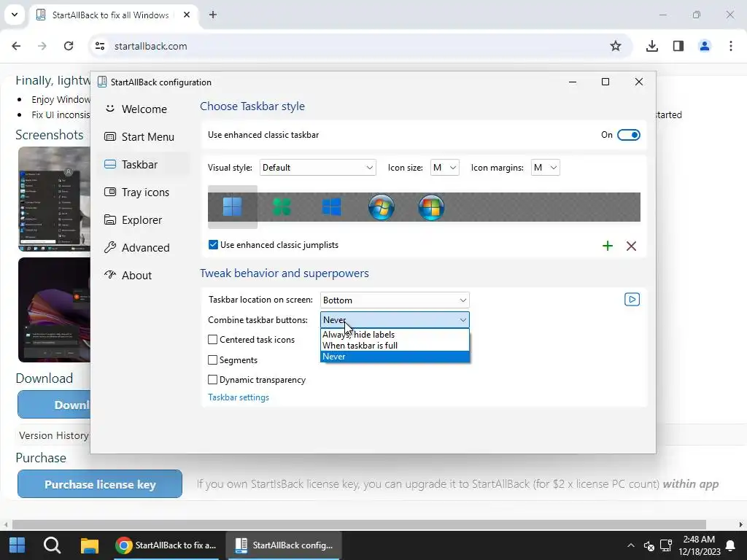Collapse the Combine taskbar buttons dropdown
This screenshot has width=747, height=560.
[x=395, y=320]
